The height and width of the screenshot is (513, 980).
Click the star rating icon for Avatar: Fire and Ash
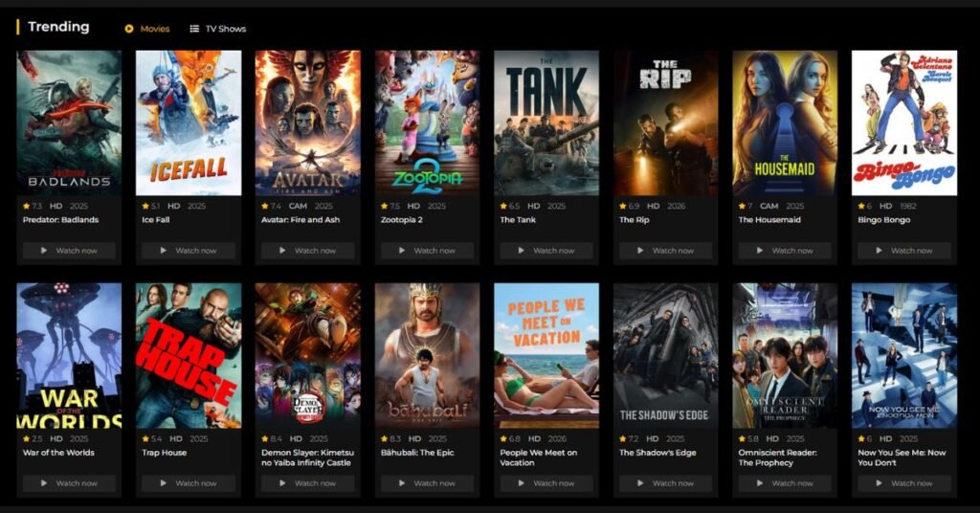tap(265, 206)
